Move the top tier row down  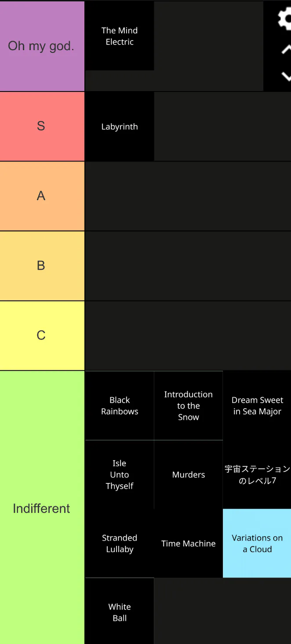[x=286, y=77]
